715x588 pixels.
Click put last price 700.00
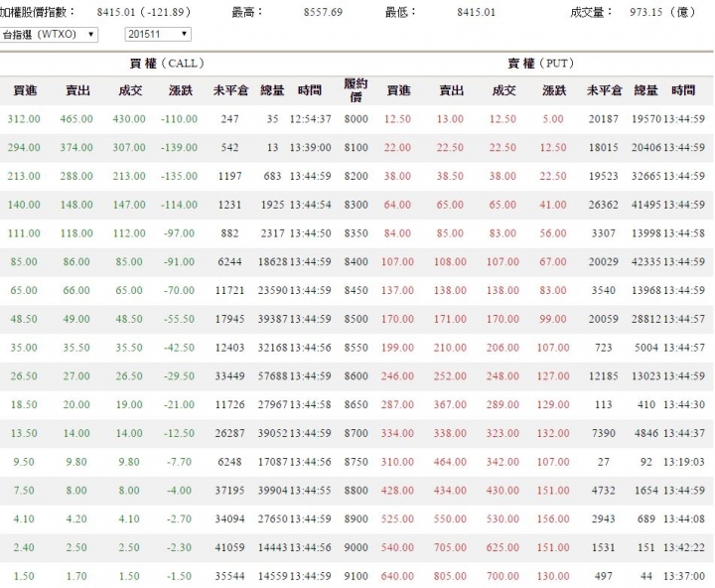pos(502,576)
